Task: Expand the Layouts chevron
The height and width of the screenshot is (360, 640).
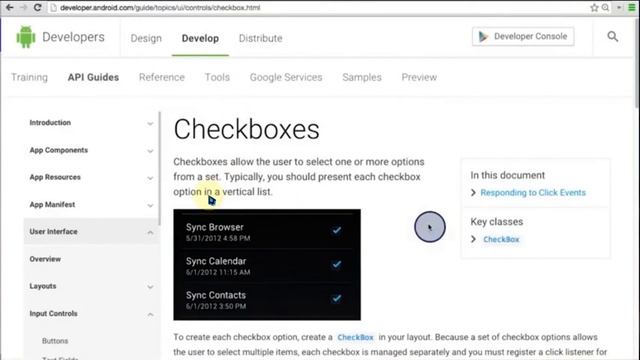Action: click(x=150, y=287)
